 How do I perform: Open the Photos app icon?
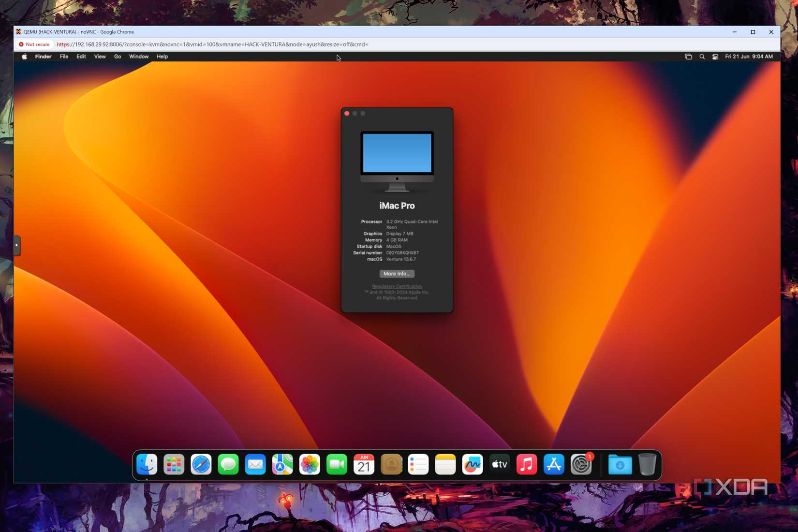310,465
